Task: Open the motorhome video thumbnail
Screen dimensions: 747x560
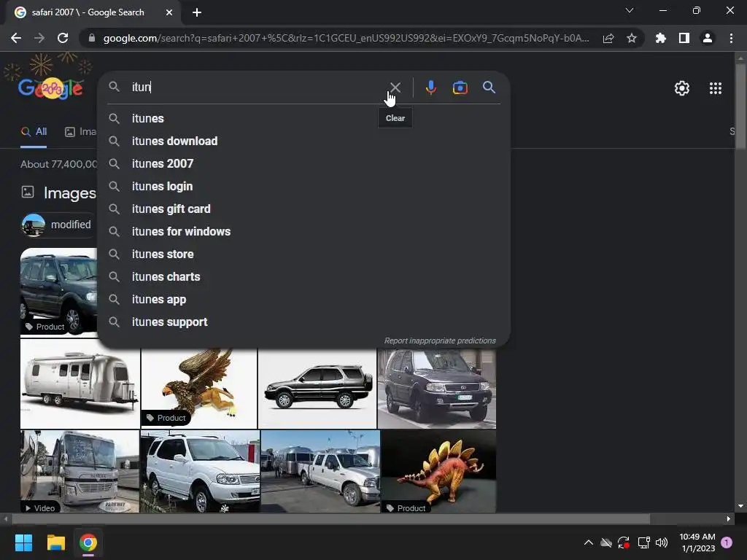Action: coord(80,472)
